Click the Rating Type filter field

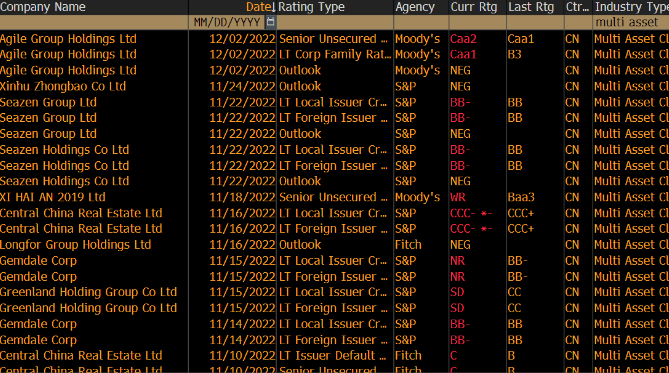(x=335, y=22)
